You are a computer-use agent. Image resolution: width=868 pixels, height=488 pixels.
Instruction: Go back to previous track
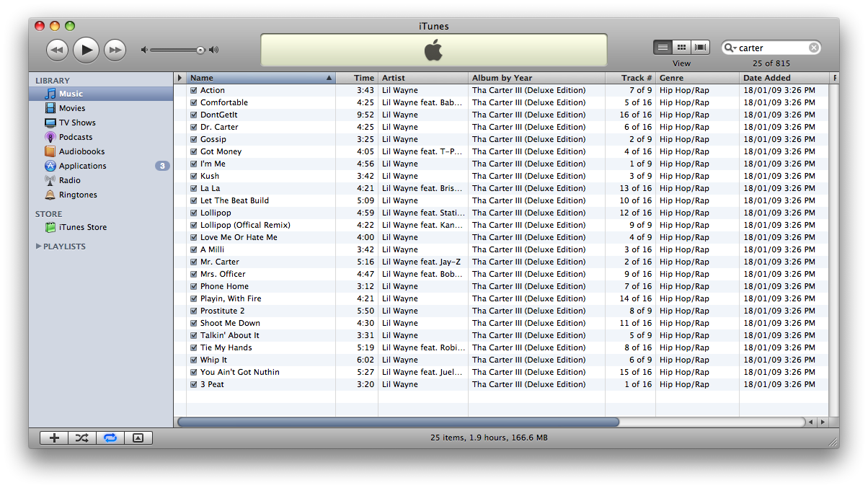pos(58,50)
